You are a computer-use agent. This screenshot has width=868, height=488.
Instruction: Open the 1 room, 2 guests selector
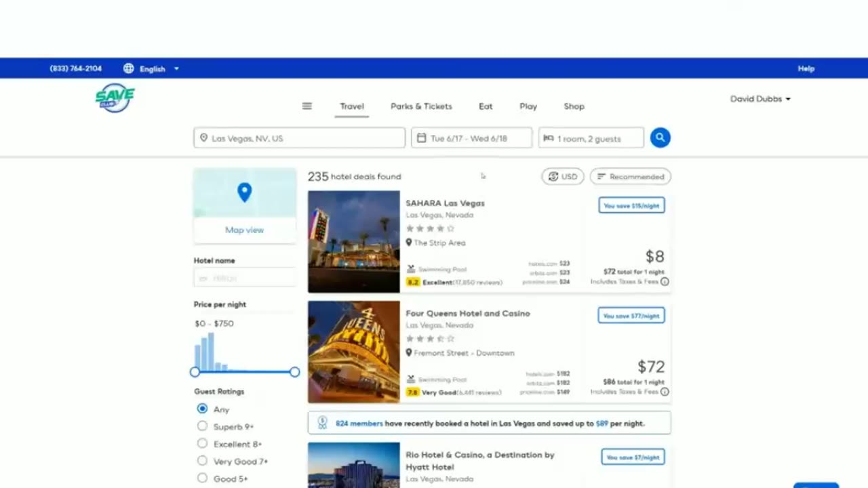591,138
